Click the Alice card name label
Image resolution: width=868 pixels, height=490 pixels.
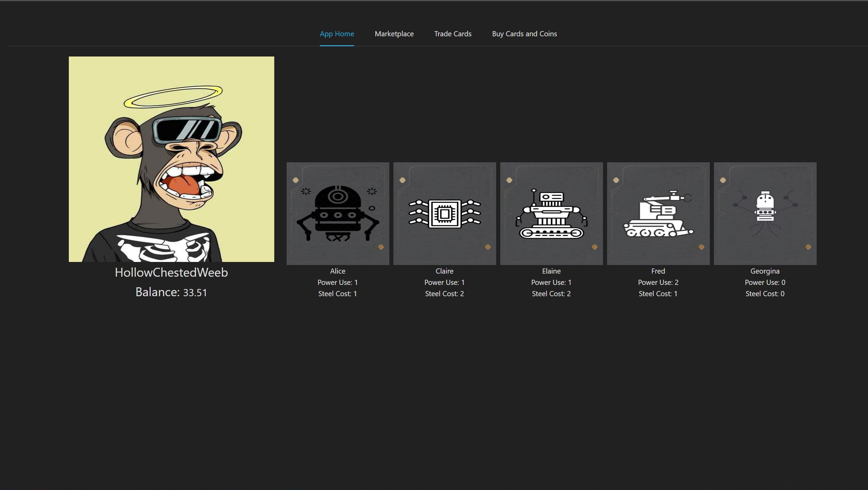coord(338,271)
